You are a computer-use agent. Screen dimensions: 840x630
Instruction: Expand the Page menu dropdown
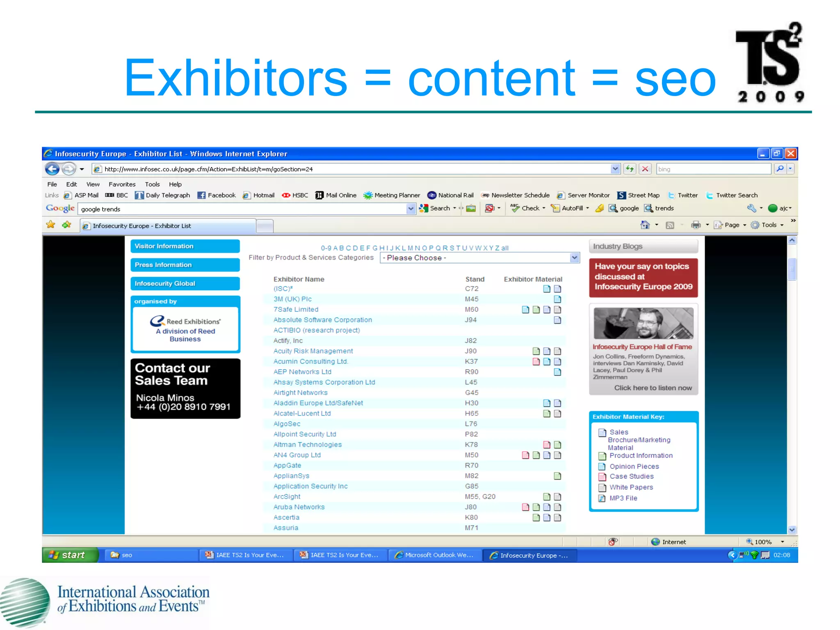point(745,225)
